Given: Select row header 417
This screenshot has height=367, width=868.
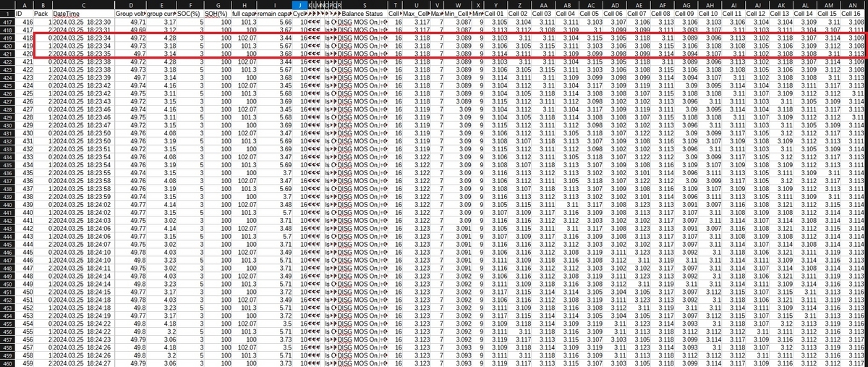Looking at the screenshot, I should point(9,22).
